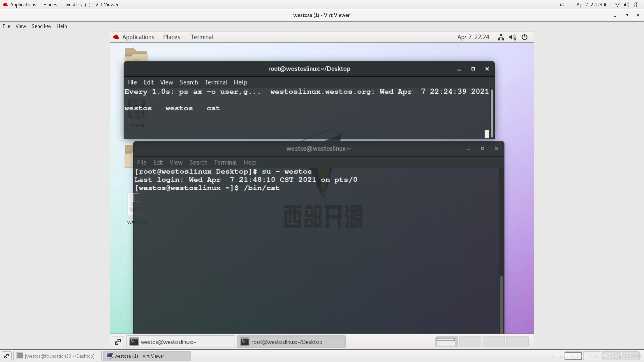644x362 pixels.
Task: Open guest Terminal app menu
Action: [x=202, y=37]
